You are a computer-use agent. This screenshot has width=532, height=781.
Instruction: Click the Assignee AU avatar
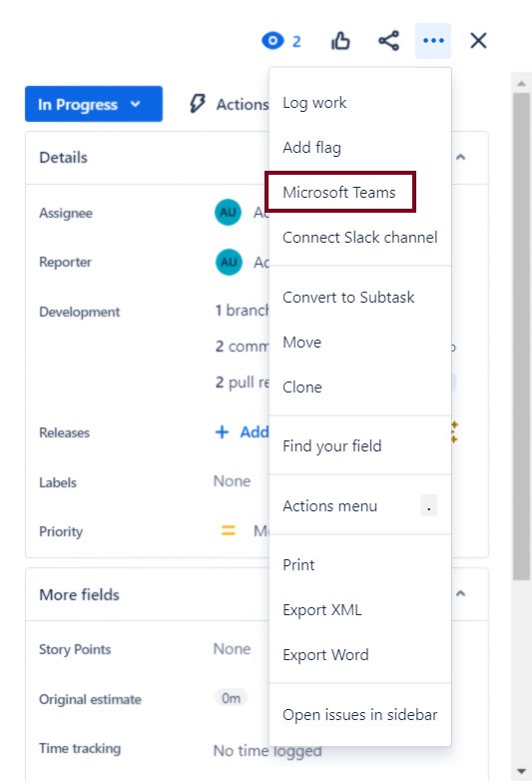click(228, 212)
